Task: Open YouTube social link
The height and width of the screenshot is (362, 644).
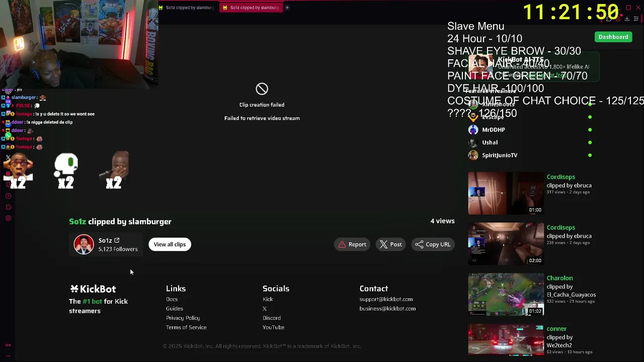Action: click(x=273, y=327)
